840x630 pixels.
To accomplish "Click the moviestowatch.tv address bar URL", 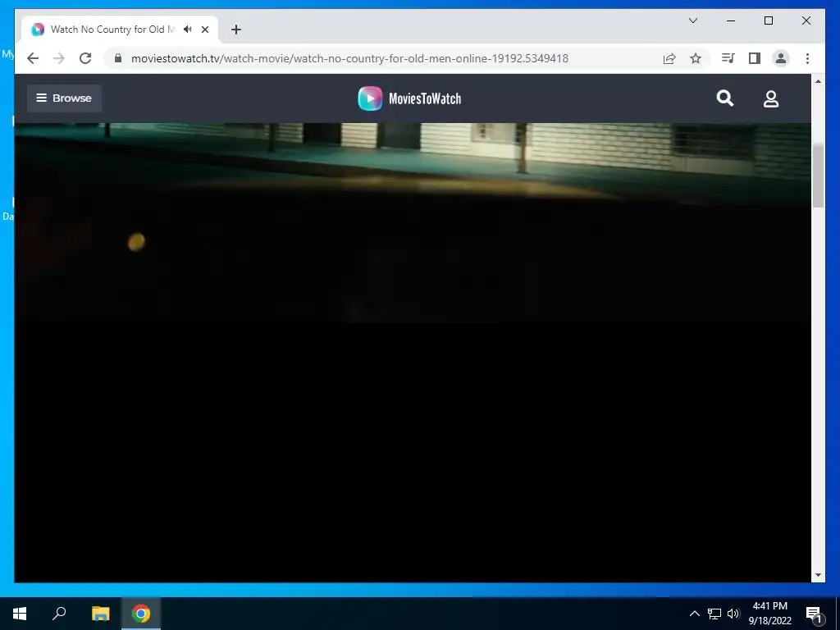I will (x=349, y=58).
